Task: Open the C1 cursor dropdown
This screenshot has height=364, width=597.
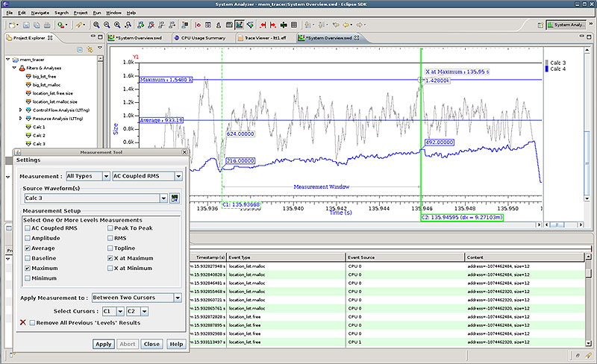Action: point(120,312)
